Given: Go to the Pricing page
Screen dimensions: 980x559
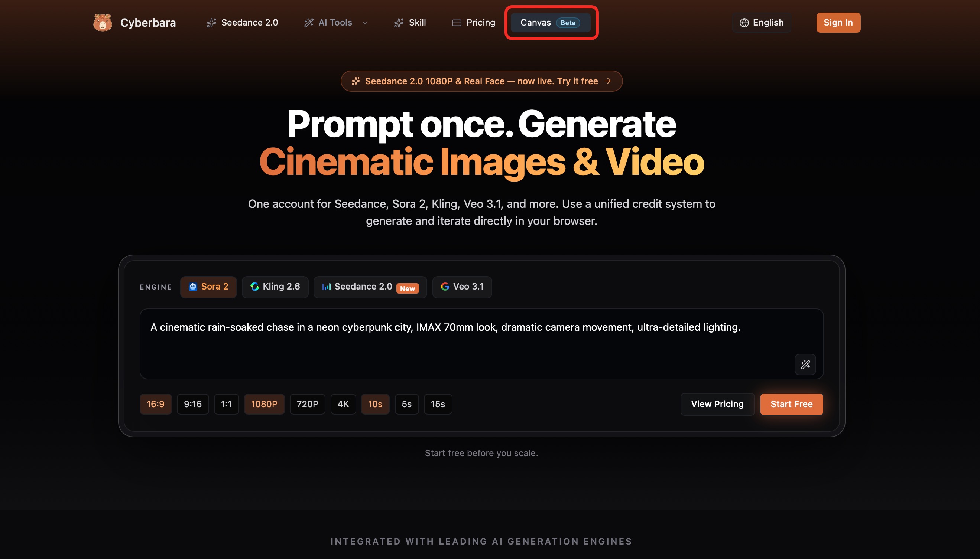Looking at the screenshot, I should tap(474, 23).
